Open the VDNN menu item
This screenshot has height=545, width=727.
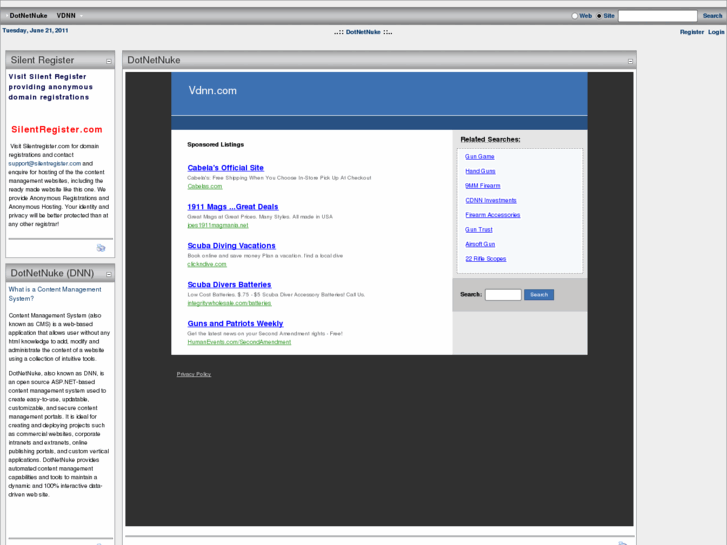click(66, 16)
